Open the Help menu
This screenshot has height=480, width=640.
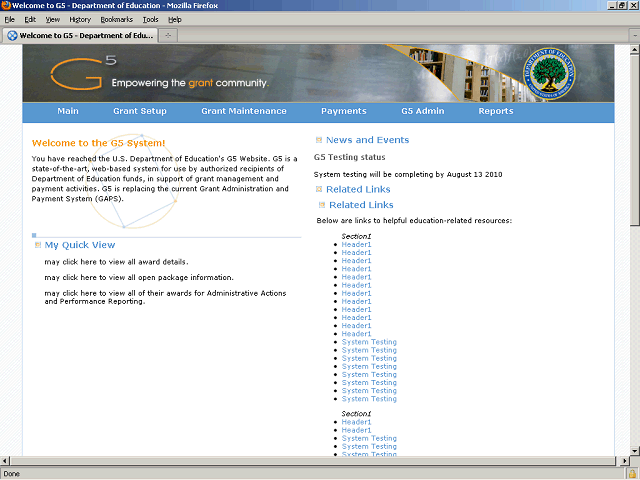coord(175,19)
